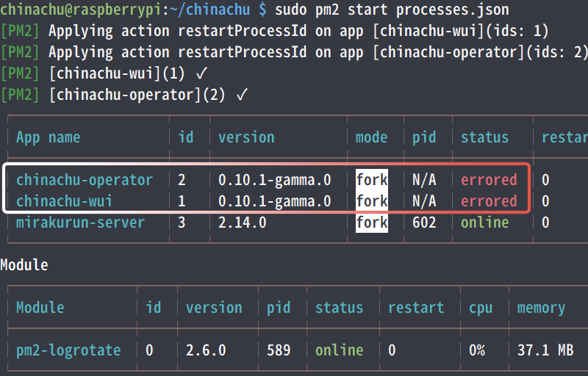
Task: Click version 0.10.1-gamma.0 in chinachu-wui row
Action: 274,201
